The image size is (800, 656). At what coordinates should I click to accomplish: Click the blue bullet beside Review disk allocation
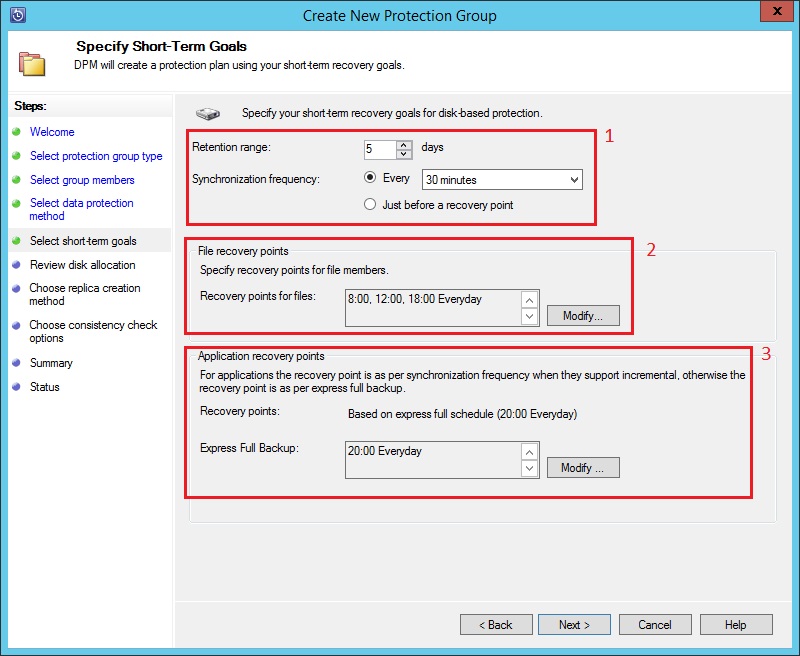[16, 265]
